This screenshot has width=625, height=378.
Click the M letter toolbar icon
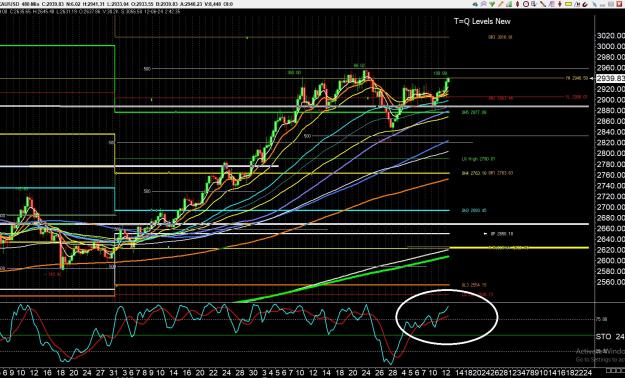(x=577, y=4)
